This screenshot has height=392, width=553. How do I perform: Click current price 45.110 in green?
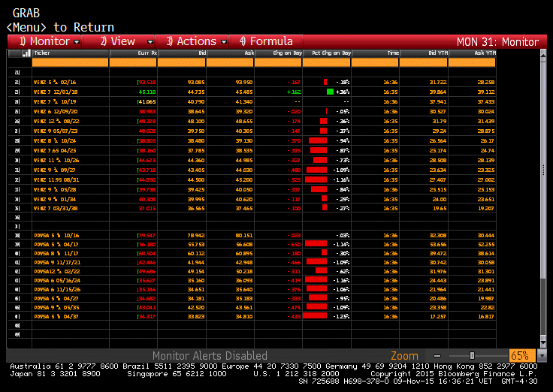pos(147,92)
